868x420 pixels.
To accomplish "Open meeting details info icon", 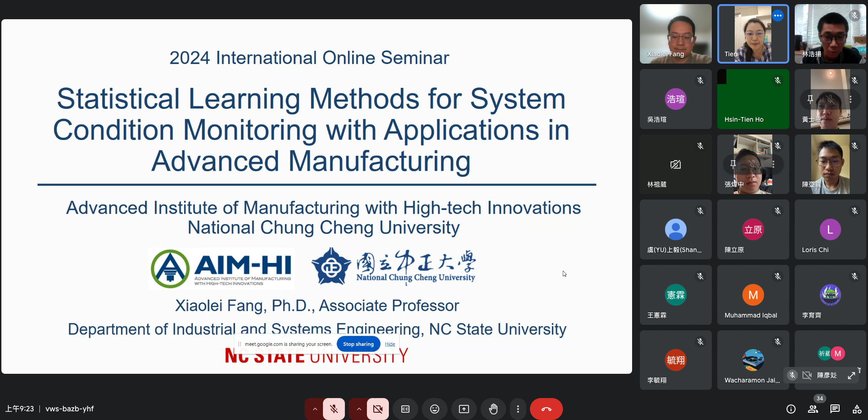I will (791, 409).
